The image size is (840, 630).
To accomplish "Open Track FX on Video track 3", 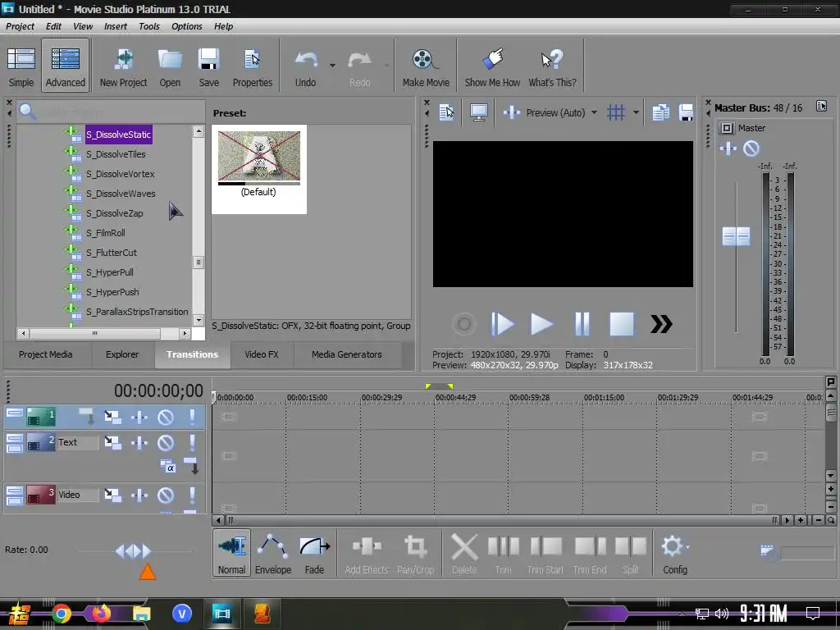I will click(139, 495).
